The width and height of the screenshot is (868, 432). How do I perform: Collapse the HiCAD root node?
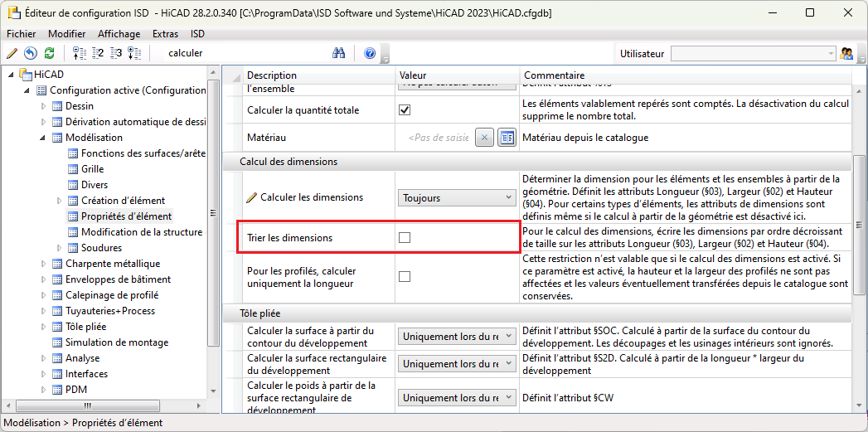tap(12, 75)
